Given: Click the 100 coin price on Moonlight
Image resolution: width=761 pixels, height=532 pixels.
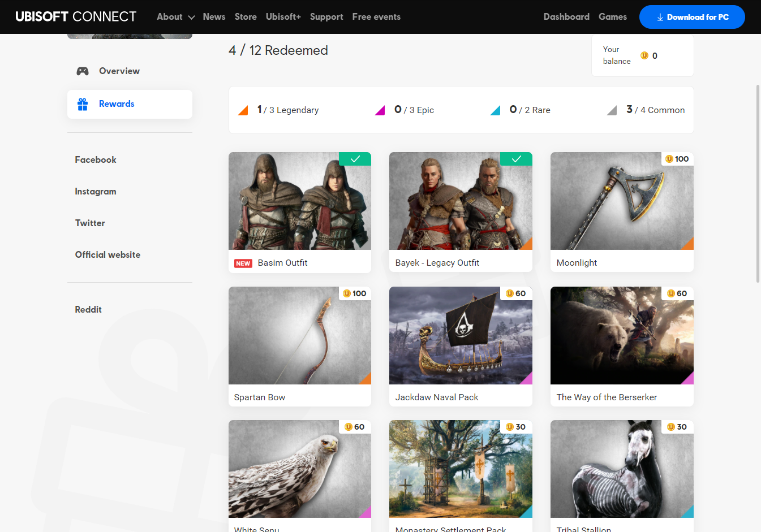Looking at the screenshot, I should pyautogui.click(x=677, y=159).
